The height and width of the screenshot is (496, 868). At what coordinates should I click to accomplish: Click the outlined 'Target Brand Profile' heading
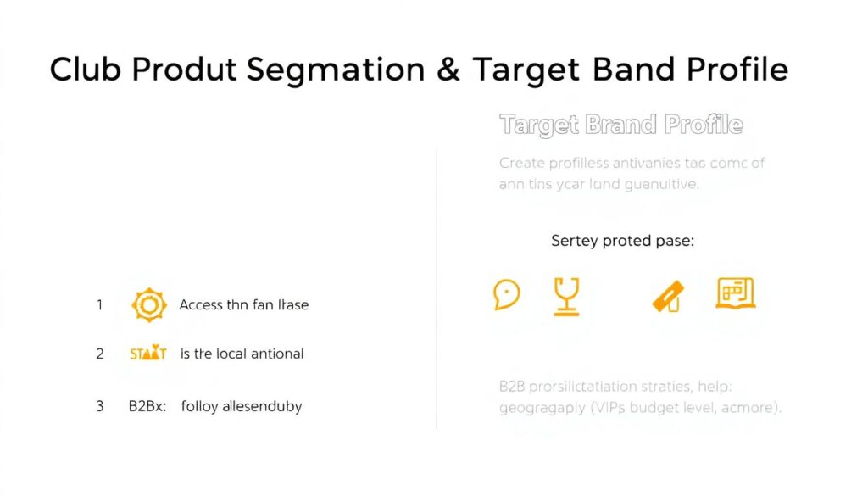tap(620, 125)
